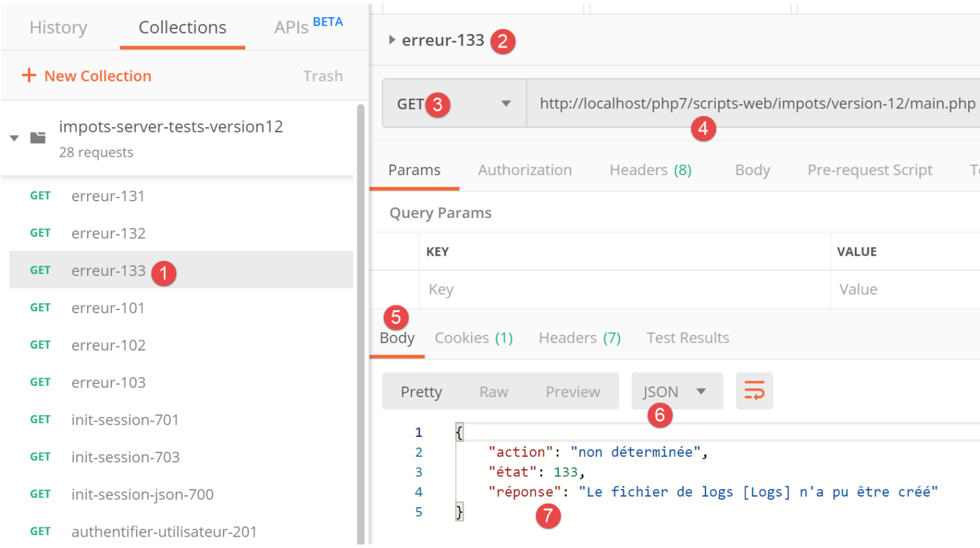This screenshot has width=980, height=548.
Task: Collapse the impots-server-tests-version12 collection
Action: coord(14,138)
